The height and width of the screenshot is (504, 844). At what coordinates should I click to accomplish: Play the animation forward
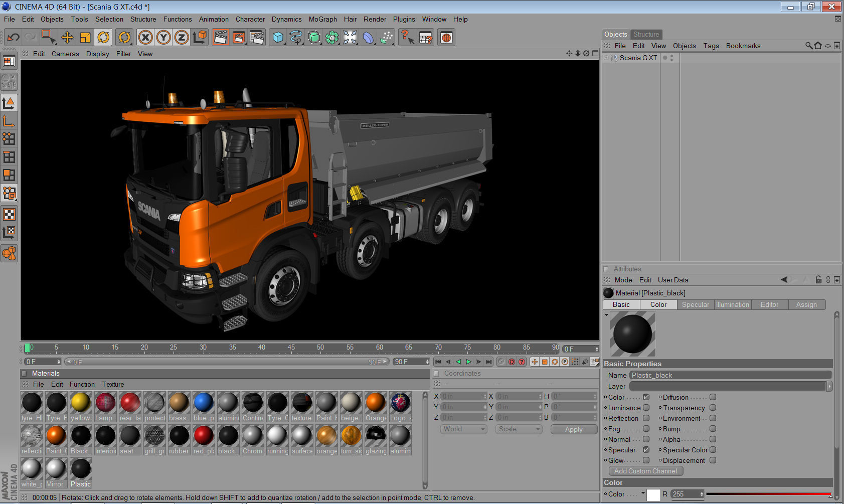[x=468, y=362]
